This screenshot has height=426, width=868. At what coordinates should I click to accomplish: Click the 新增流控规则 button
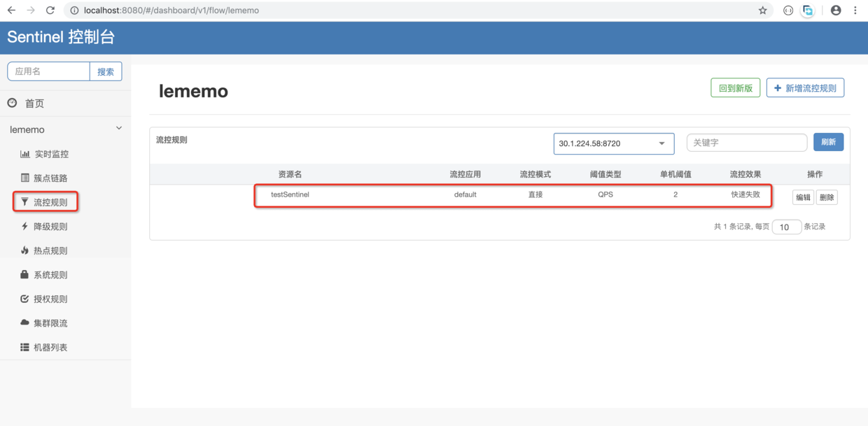tap(805, 88)
